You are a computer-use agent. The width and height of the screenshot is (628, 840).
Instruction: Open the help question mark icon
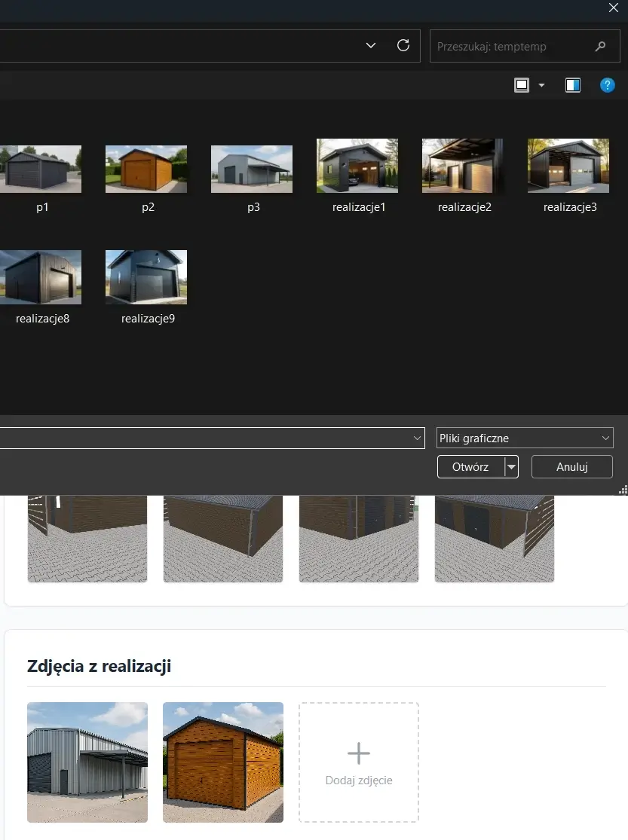pos(607,85)
